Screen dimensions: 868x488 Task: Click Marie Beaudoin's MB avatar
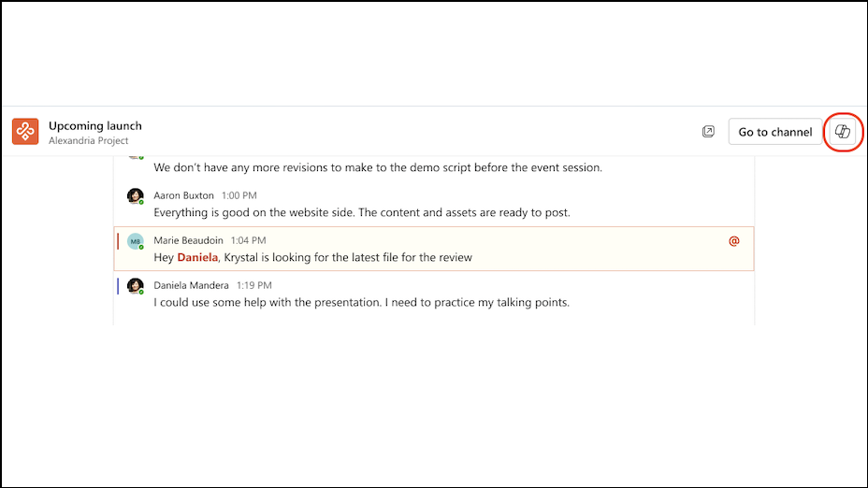coord(135,241)
